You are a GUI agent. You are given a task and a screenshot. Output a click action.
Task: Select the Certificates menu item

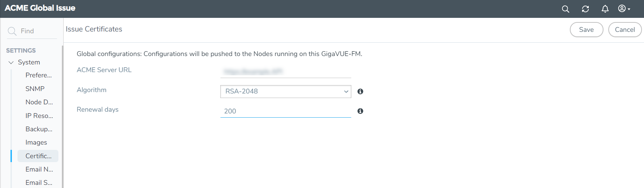[38, 156]
